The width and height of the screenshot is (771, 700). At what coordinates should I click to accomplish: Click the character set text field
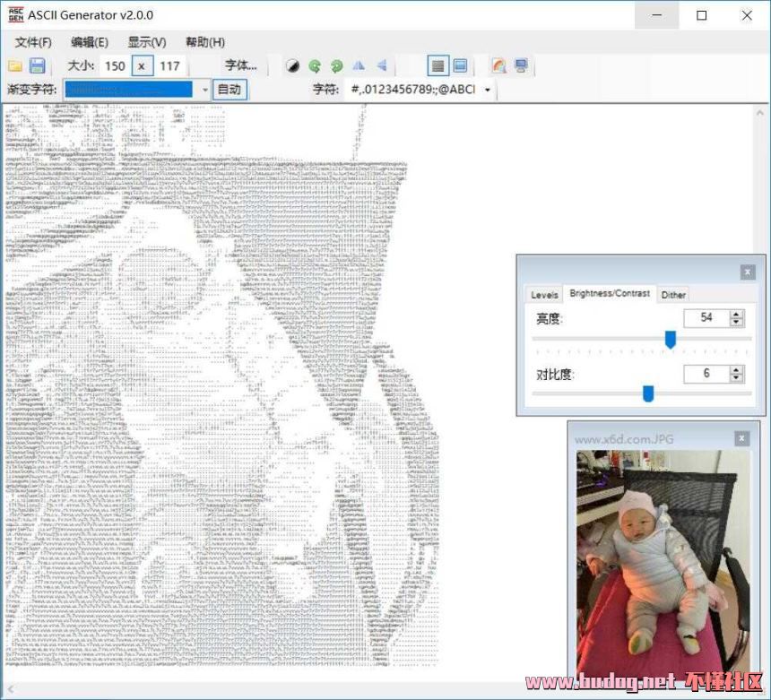pos(413,90)
